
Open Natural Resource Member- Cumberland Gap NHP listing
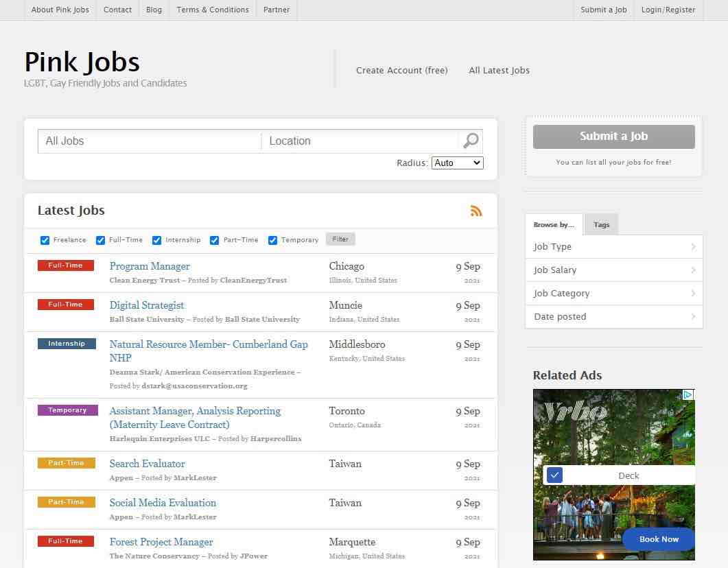pyautogui.click(x=209, y=351)
